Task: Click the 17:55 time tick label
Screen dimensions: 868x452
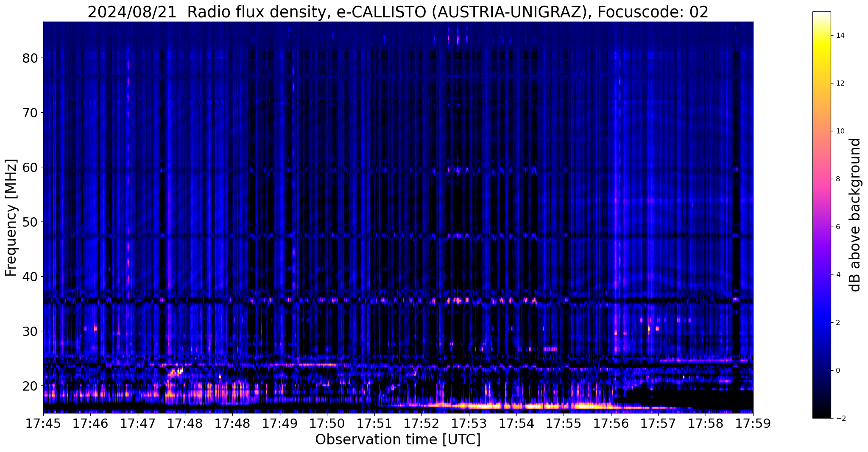Action: coord(564,424)
